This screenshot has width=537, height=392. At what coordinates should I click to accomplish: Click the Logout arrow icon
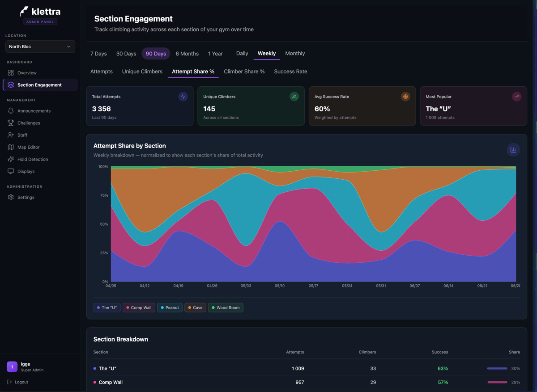pos(9,382)
